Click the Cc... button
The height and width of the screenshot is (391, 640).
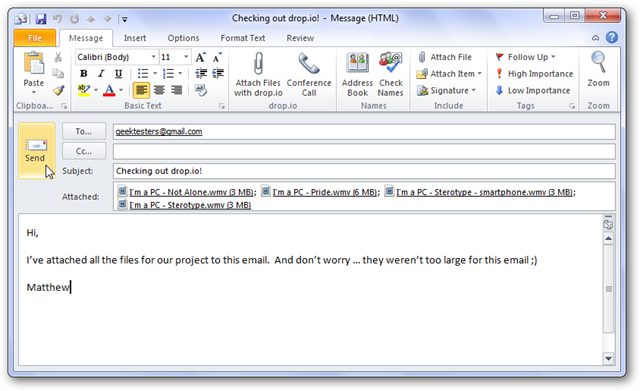(x=84, y=151)
